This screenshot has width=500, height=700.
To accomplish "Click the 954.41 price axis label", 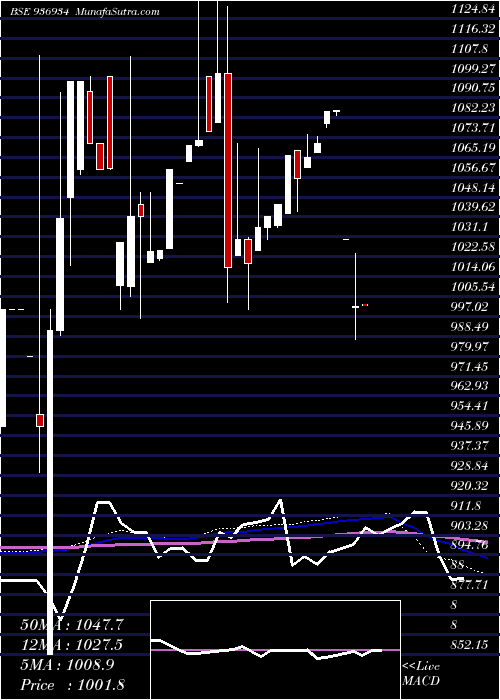I will coord(469,406).
